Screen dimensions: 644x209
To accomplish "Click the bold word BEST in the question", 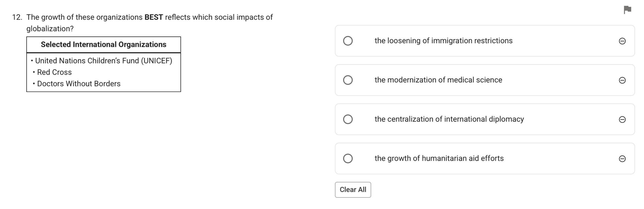I will click(x=154, y=17).
